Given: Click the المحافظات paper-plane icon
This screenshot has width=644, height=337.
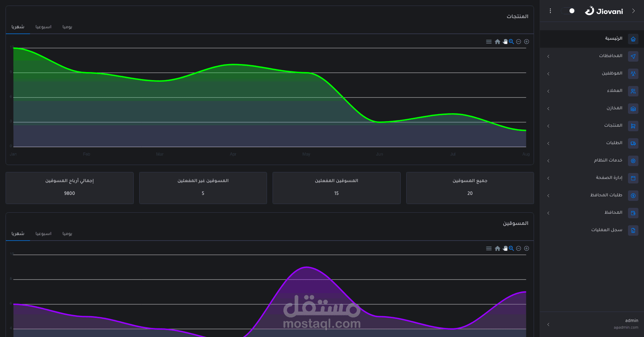Looking at the screenshot, I should (x=633, y=56).
